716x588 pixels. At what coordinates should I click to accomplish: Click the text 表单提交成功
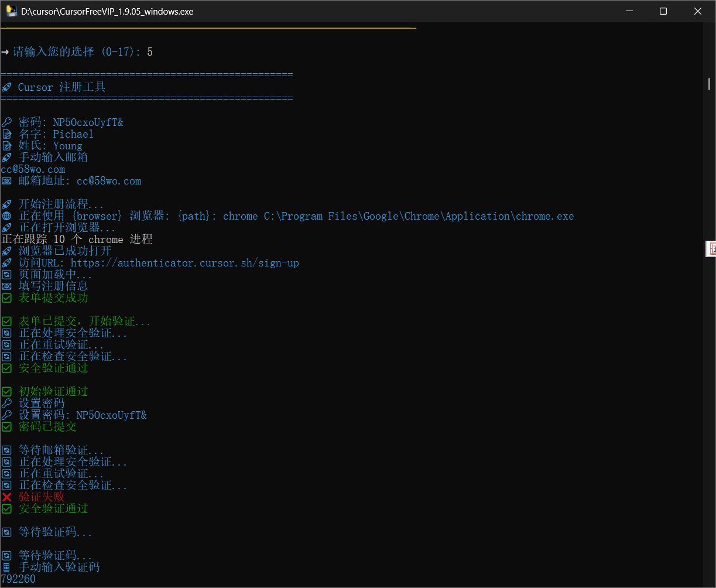tap(53, 298)
